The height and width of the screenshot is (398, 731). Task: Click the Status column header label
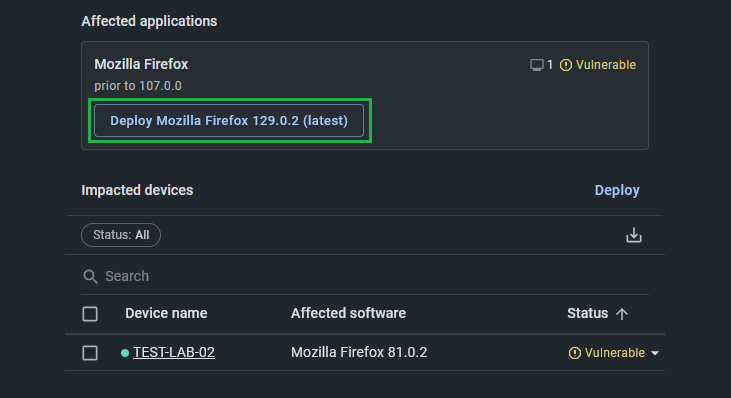click(587, 313)
